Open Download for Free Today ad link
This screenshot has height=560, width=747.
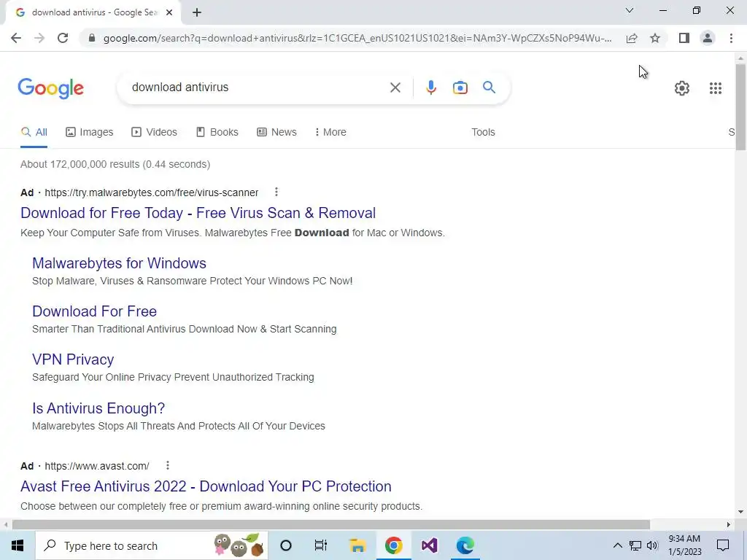(198, 213)
